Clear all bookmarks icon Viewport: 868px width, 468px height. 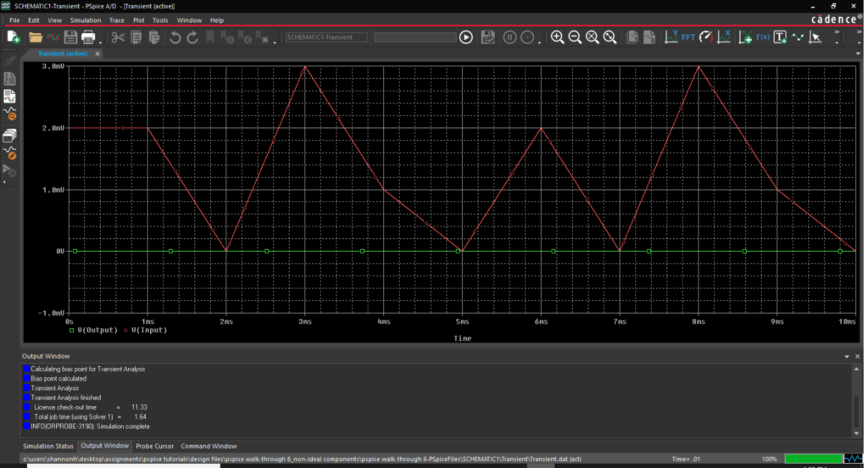coord(263,37)
